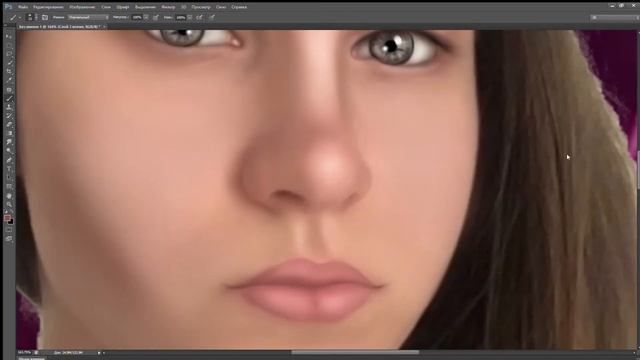Click the zoom percentage field in status bar

[24, 352]
